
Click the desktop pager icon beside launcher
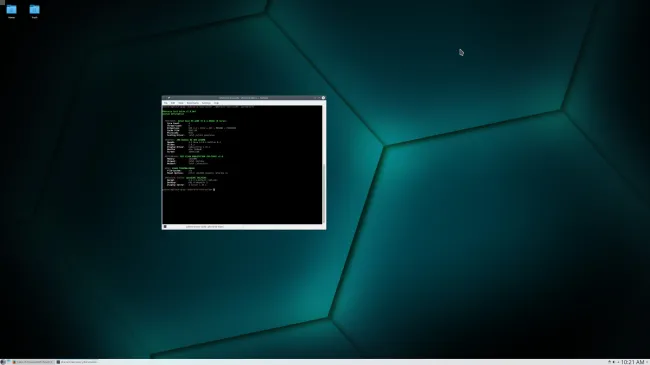[x=9, y=362]
